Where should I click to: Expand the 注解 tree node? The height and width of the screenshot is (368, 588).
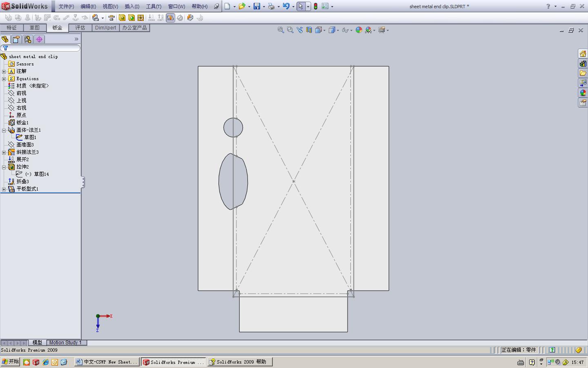(x=4, y=72)
